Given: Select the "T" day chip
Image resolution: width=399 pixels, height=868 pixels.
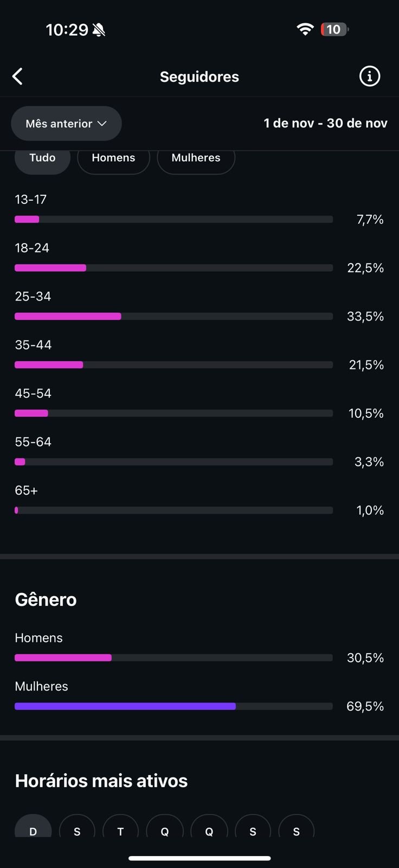Looking at the screenshot, I should tap(120, 830).
